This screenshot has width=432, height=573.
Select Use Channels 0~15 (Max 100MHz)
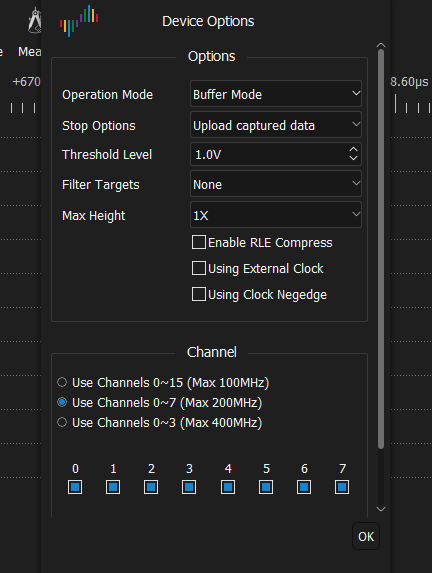(62, 382)
